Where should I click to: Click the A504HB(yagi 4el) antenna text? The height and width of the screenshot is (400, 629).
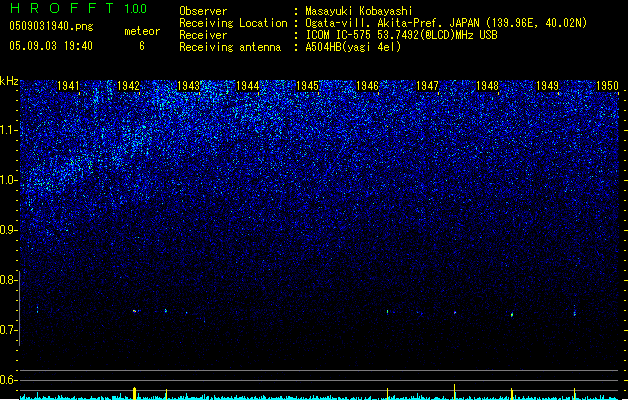[353, 47]
